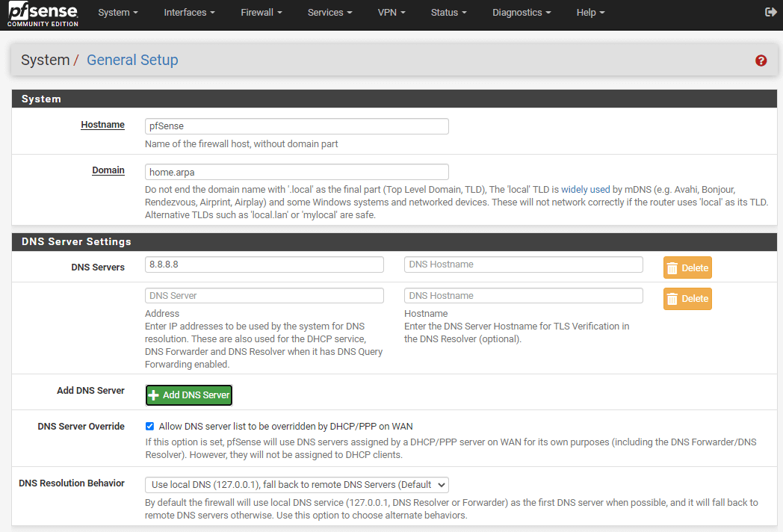Open the DNS Resolution Behavior dropdown
Image resolution: width=783 pixels, height=532 pixels.
pos(297,485)
